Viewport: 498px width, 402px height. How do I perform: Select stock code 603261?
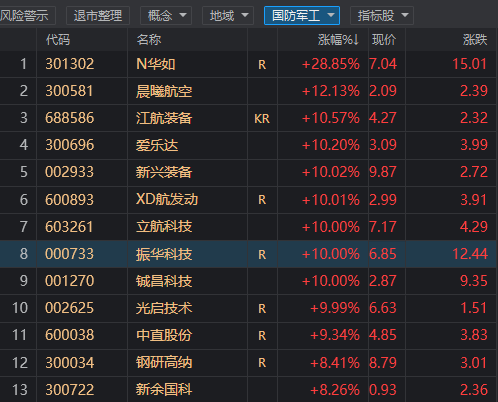69,227
